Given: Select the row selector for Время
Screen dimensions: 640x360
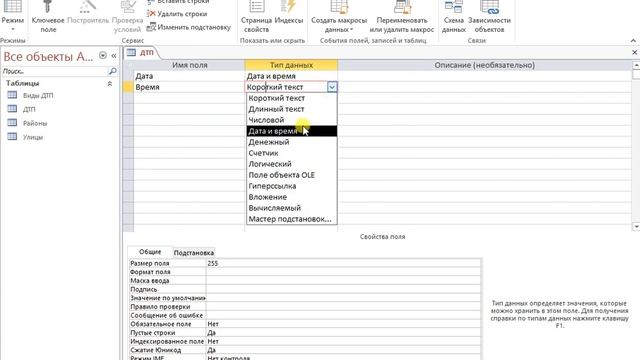Looking at the screenshot, I should pyautogui.click(x=128, y=87).
